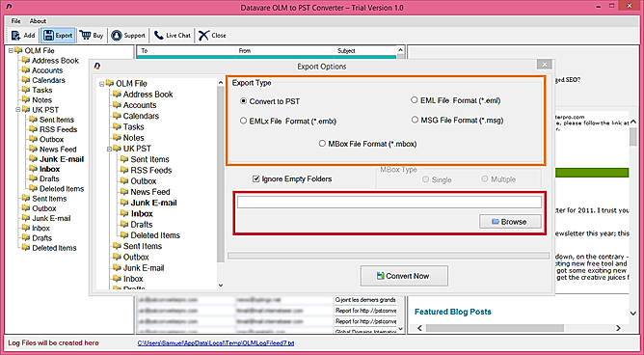Collapse UK PST node in main tree
The width and height of the screenshot is (644, 355).
[18, 110]
